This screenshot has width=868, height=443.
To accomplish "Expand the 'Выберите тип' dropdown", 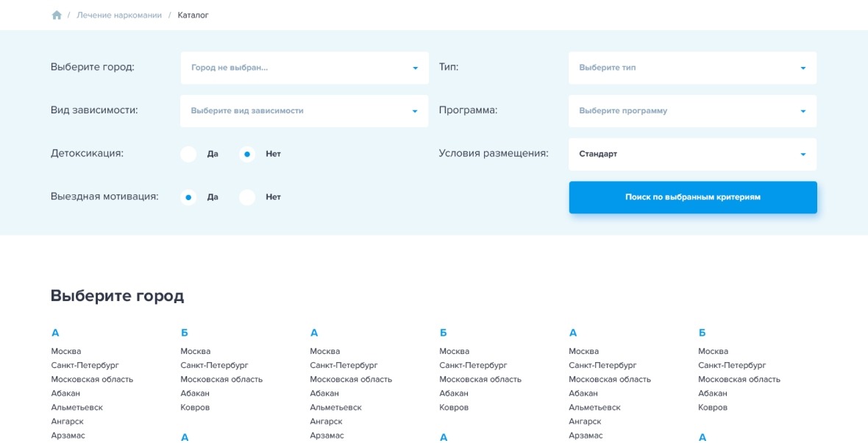I will [x=692, y=68].
